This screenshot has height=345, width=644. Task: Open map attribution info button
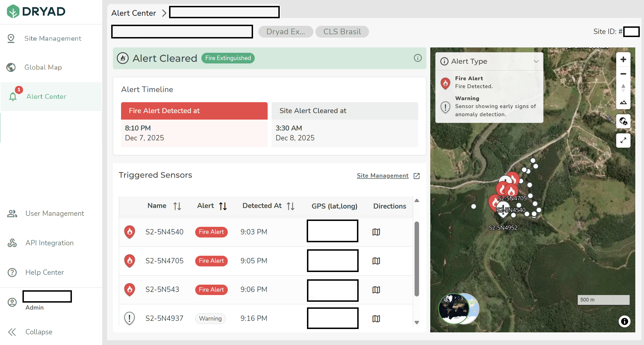624,321
